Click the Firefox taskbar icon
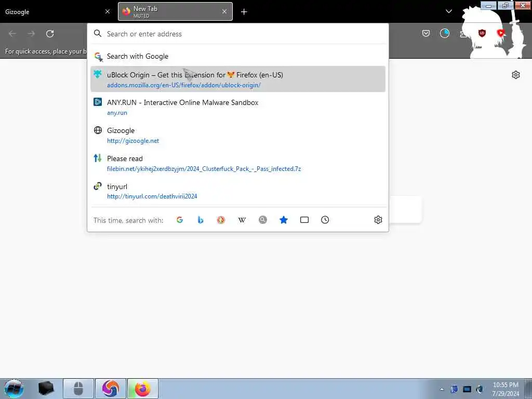Screen dimensions: 532x399 click(x=143, y=389)
